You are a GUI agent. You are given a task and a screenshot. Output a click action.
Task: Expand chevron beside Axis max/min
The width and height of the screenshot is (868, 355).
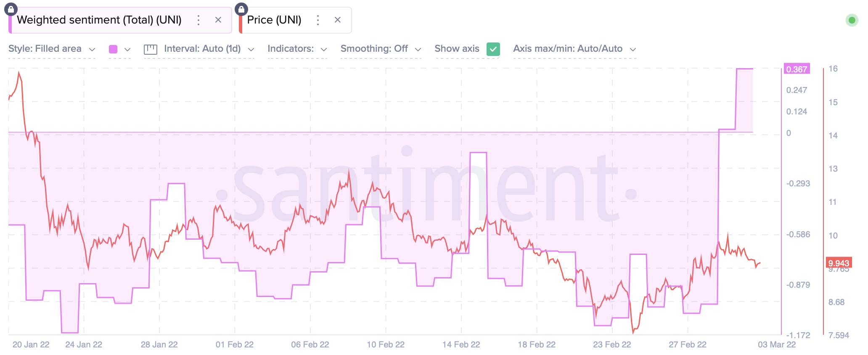pos(633,50)
